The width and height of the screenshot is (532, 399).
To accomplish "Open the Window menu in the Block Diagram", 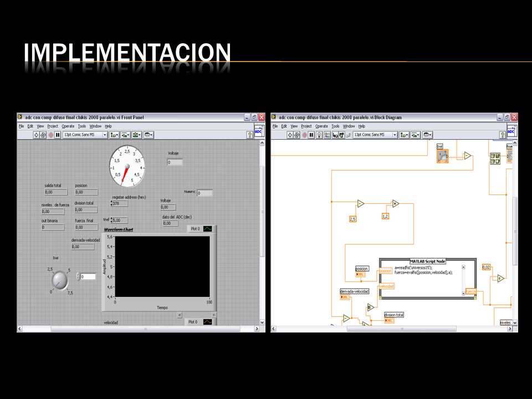I will tap(349, 126).
